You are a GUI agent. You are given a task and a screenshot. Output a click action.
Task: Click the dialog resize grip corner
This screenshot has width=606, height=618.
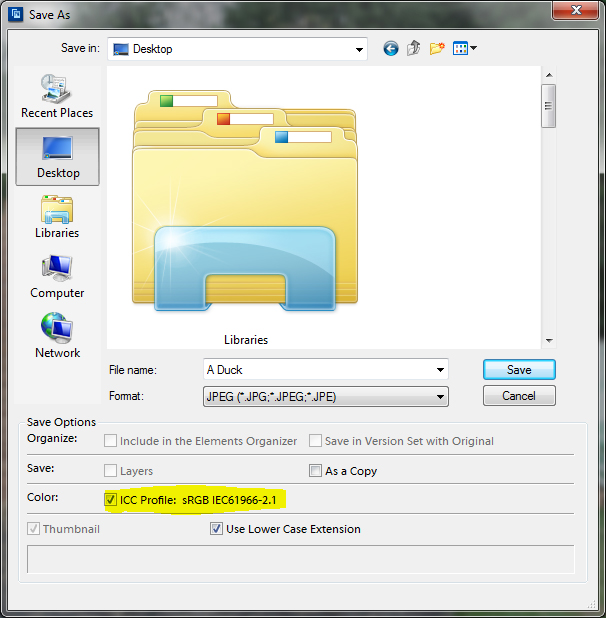pyautogui.click(x=592, y=604)
